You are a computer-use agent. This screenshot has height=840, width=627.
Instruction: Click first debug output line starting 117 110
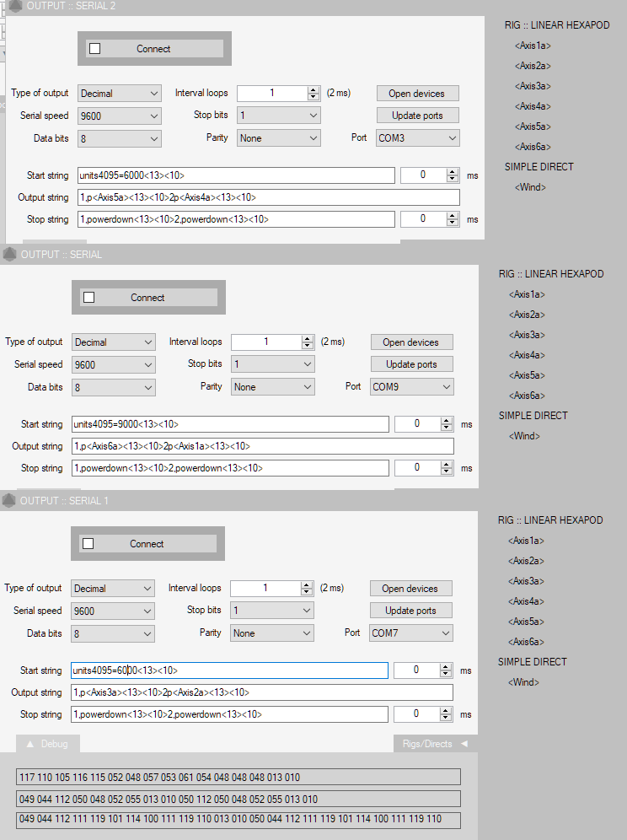238,778
